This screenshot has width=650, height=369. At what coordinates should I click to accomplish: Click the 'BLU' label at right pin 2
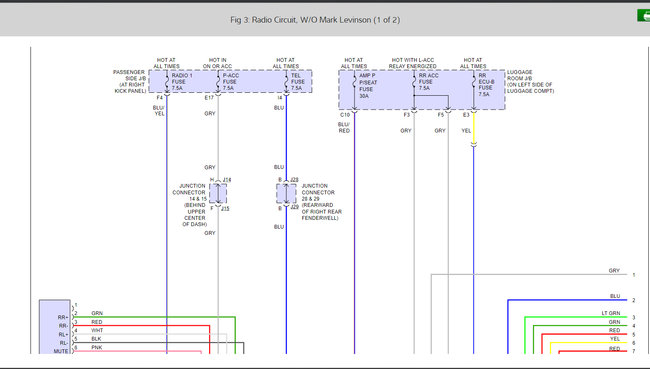[x=615, y=296]
